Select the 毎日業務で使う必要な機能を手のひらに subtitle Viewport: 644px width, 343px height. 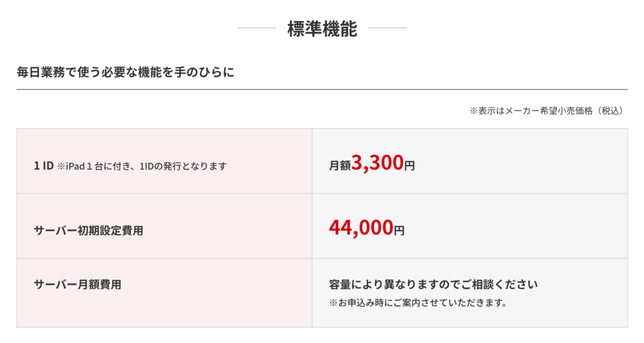pyautogui.click(x=126, y=72)
